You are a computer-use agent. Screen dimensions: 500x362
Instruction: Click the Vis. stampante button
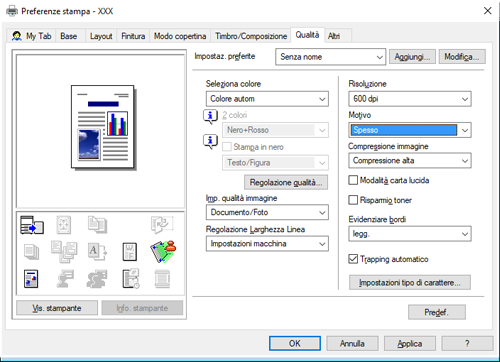57,308
